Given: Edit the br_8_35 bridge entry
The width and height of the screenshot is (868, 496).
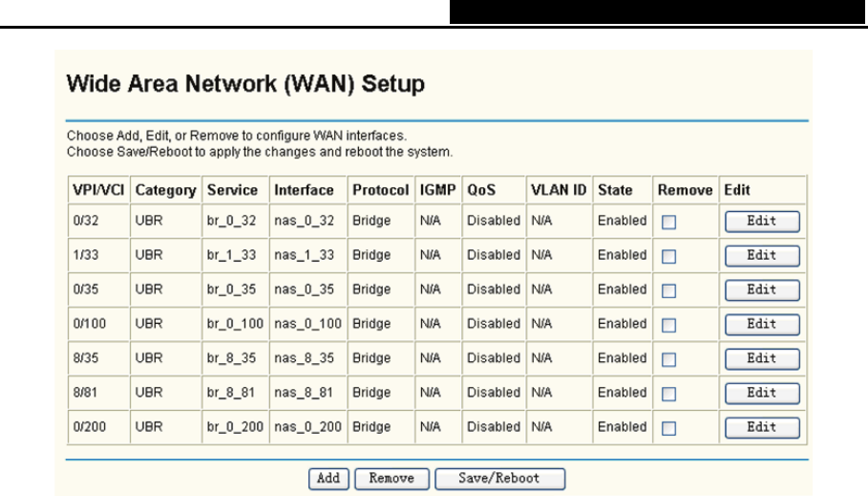Looking at the screenshot, I should click(x=761, y=359).
